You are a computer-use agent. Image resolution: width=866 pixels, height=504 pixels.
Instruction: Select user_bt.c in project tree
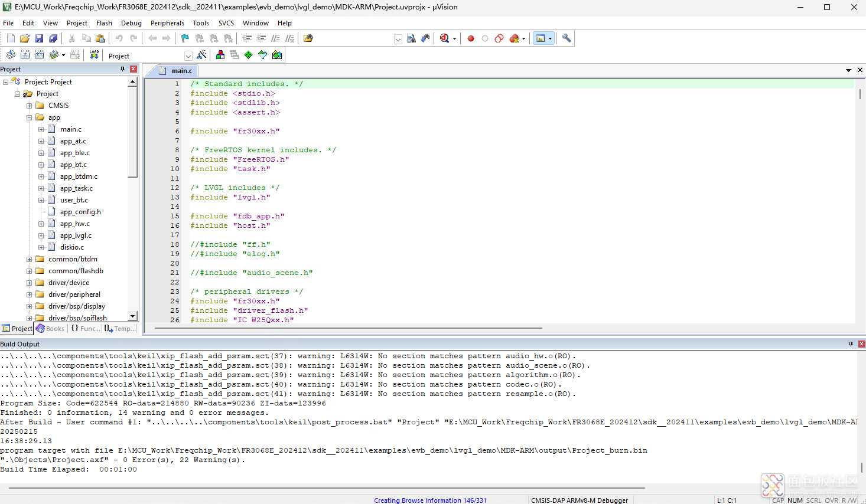pos(74,200)
